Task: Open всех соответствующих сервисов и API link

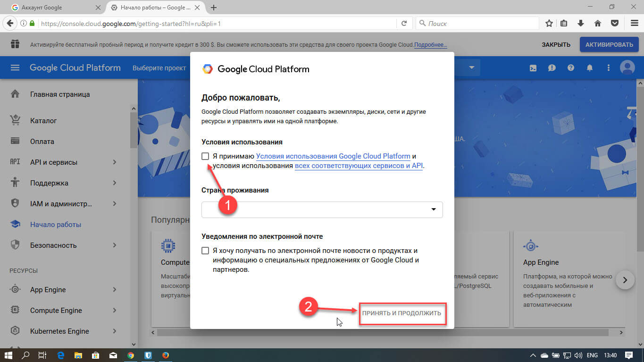Action: click(x=359, y=166)
